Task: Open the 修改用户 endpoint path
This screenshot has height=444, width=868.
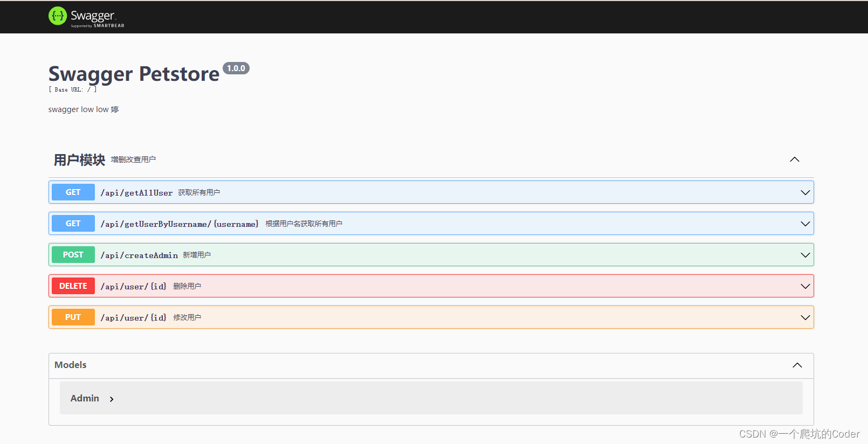Action: click(x=134, y=318)
